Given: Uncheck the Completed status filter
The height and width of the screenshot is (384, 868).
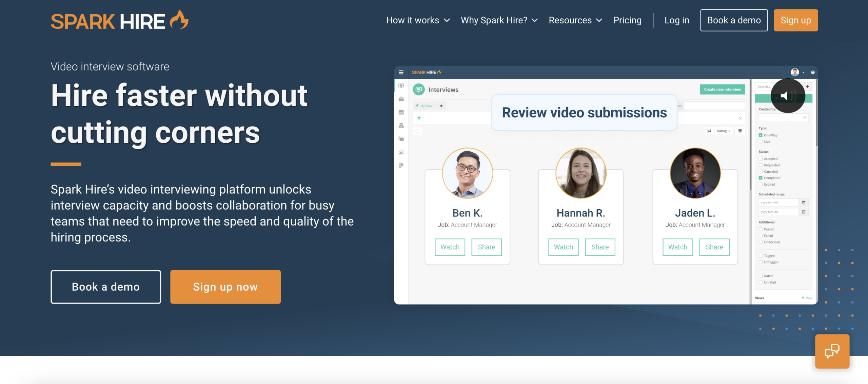Looking at the screenshot, I should pos(760,178).
